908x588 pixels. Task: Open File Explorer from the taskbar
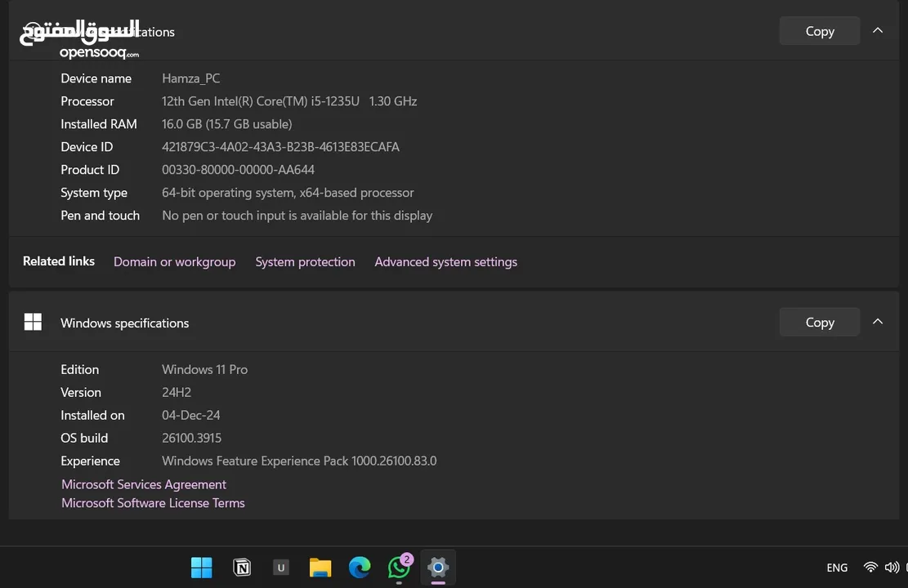tap(320, 568)
